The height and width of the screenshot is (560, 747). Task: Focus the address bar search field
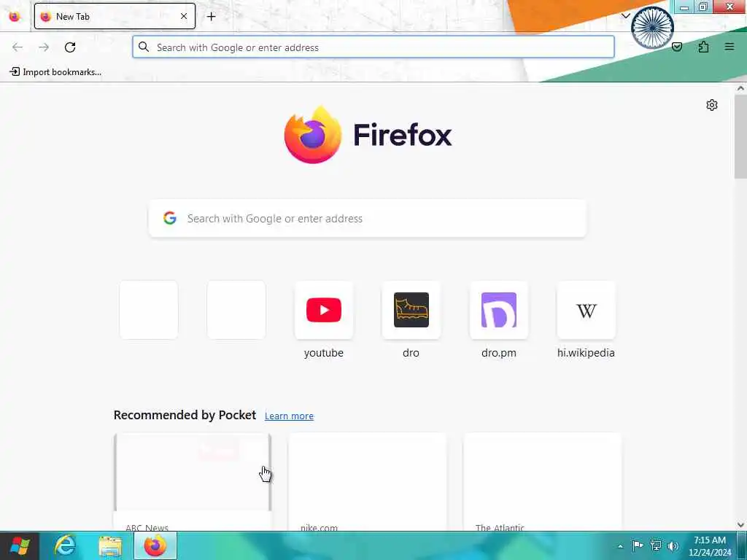(373, 47)
